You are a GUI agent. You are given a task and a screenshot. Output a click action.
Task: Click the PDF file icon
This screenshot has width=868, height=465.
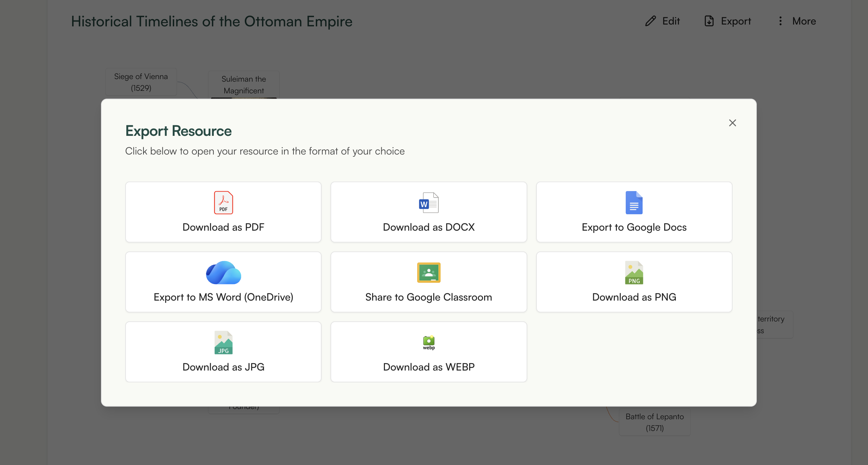coord(223,202)
